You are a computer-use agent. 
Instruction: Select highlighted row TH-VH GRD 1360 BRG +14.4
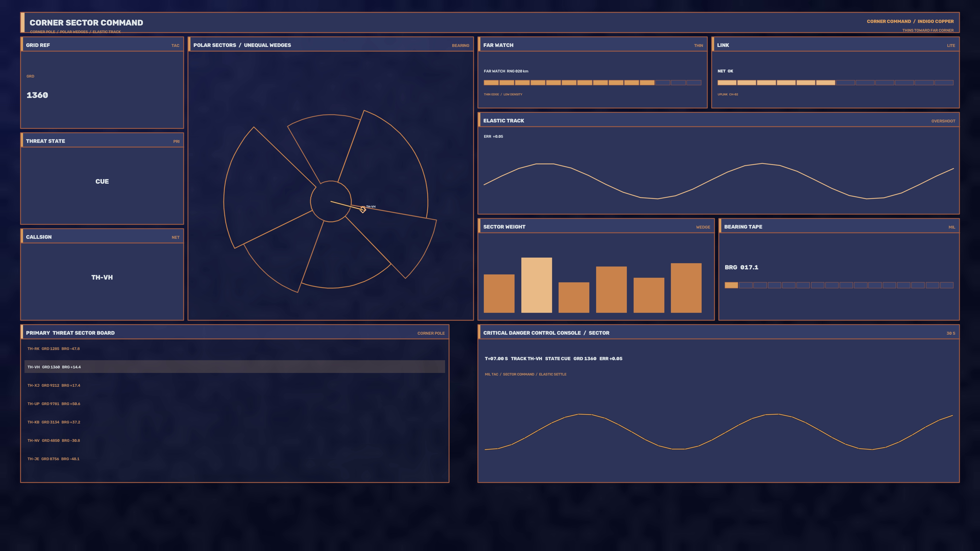pos(235,367)
